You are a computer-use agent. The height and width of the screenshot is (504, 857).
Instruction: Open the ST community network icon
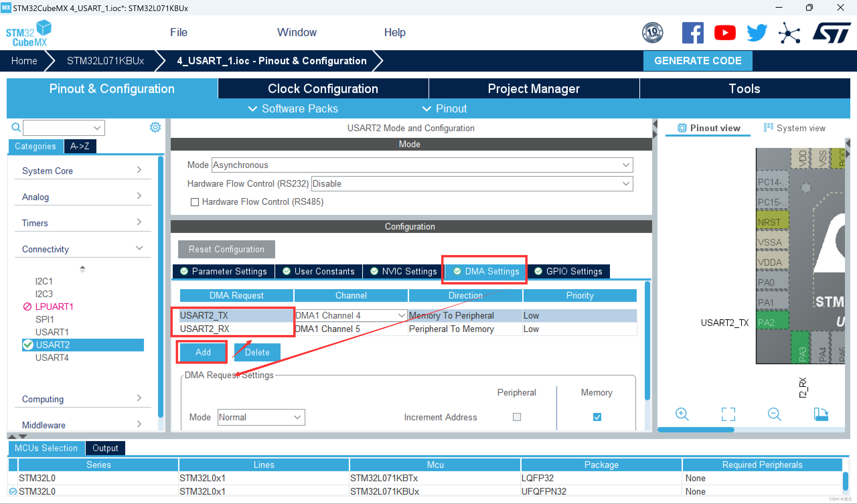click(789, 33)
